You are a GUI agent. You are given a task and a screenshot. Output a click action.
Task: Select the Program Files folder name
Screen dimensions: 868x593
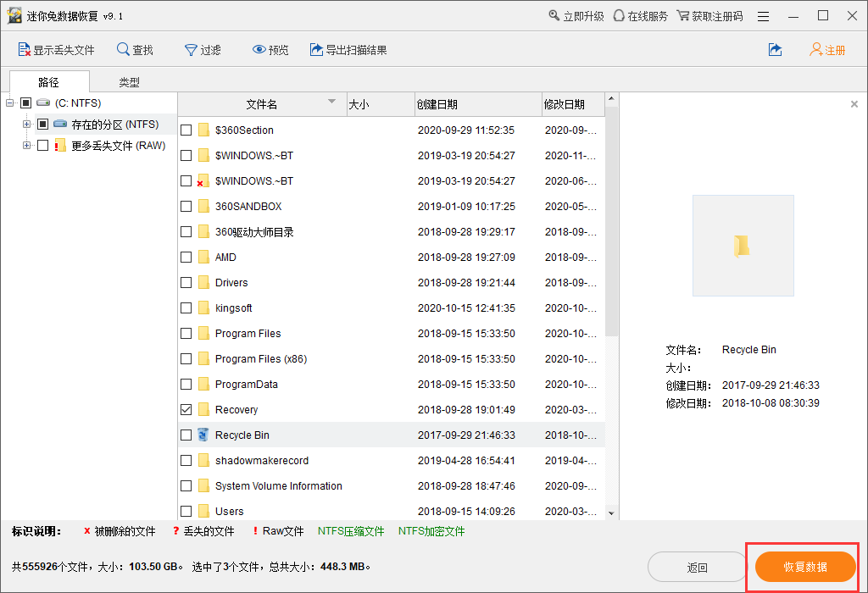[x=248, y=334]
